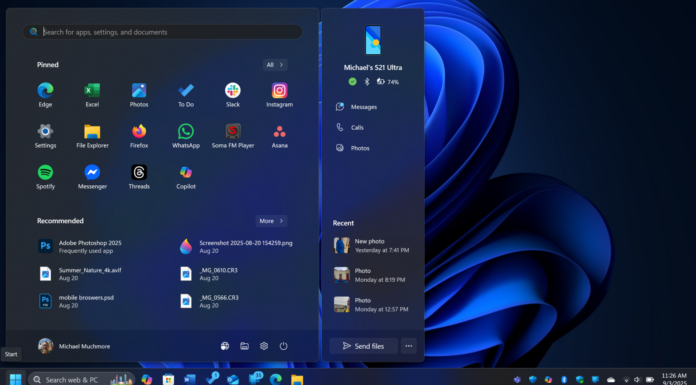Viewport: 696px width, 385px height.
Task: Open Screenshot 2025-08-20 154259.png
Action: (236, 246)
